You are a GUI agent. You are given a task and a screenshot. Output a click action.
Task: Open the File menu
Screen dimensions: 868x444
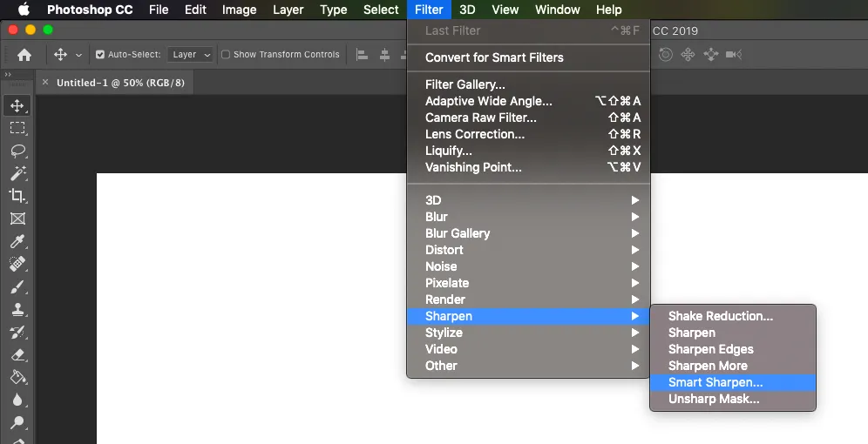pos(159,10)
